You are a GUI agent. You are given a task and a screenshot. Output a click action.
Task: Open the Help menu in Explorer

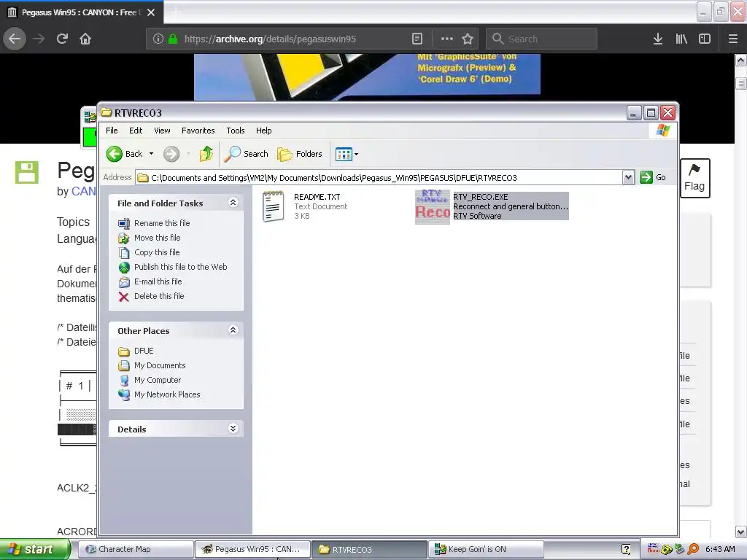tap(263, 131)
